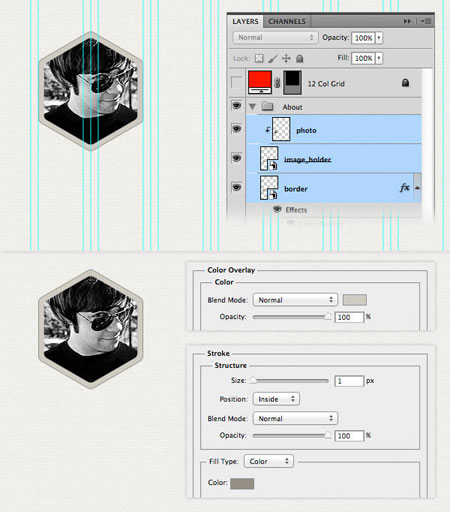The image size is (450, 512).
Task: Toggle Effects visibility eye on border layer
Action: 277,209
